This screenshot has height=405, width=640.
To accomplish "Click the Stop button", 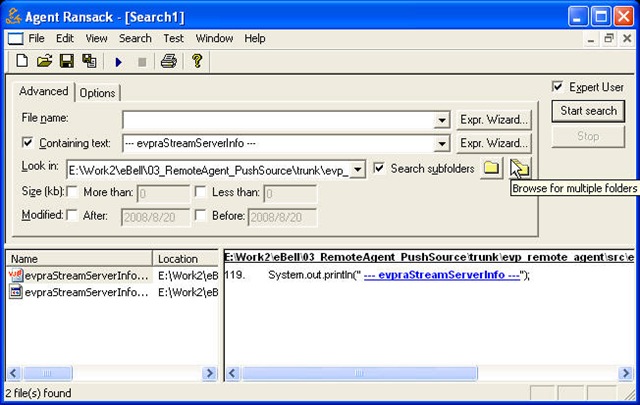I will (x=588, y=136).
